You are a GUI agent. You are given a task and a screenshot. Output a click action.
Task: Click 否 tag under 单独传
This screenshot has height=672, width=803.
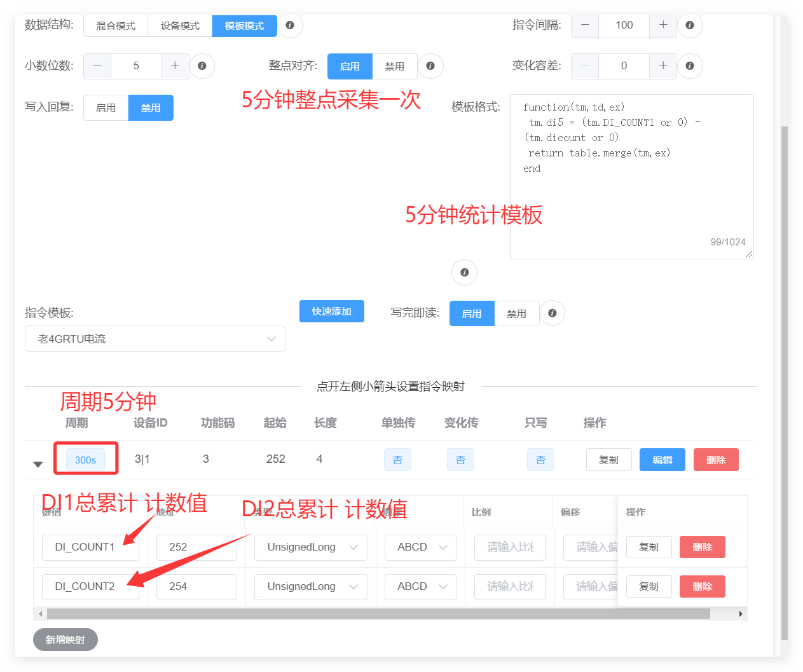398,460
